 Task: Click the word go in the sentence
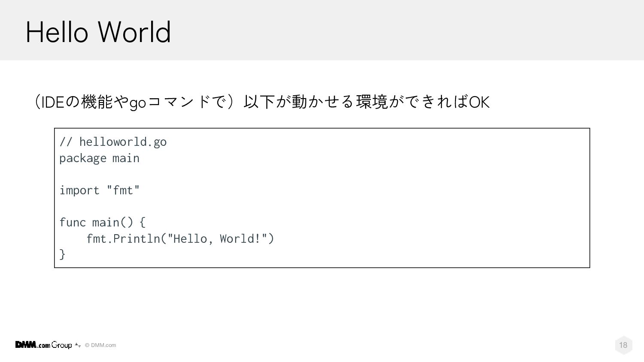(x=137, y=103)
